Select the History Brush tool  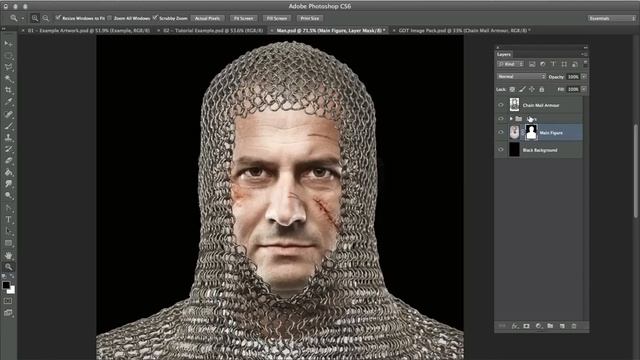coord(9,149)
